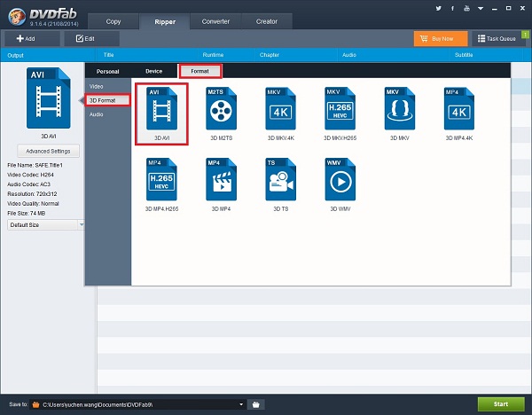Open the DVDFab YouTube link icon
Viewport: 532px width, 415px height.
(x=467, y=9)
